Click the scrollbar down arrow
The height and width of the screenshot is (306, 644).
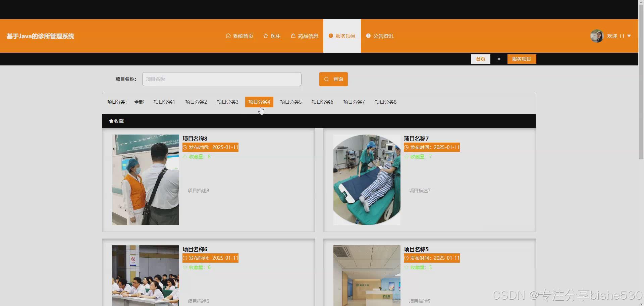(x=641, y=304)
